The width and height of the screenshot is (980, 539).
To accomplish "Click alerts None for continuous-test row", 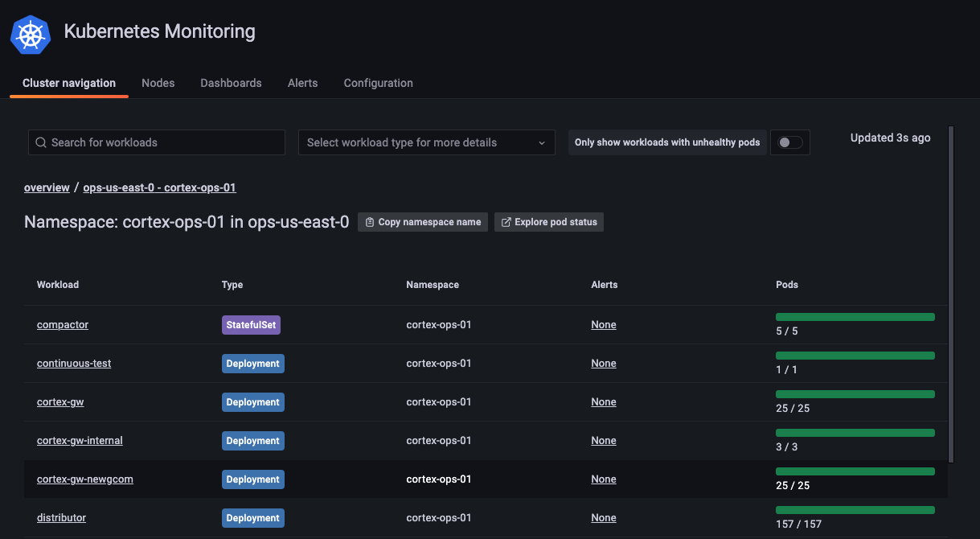I will [604, 364].
